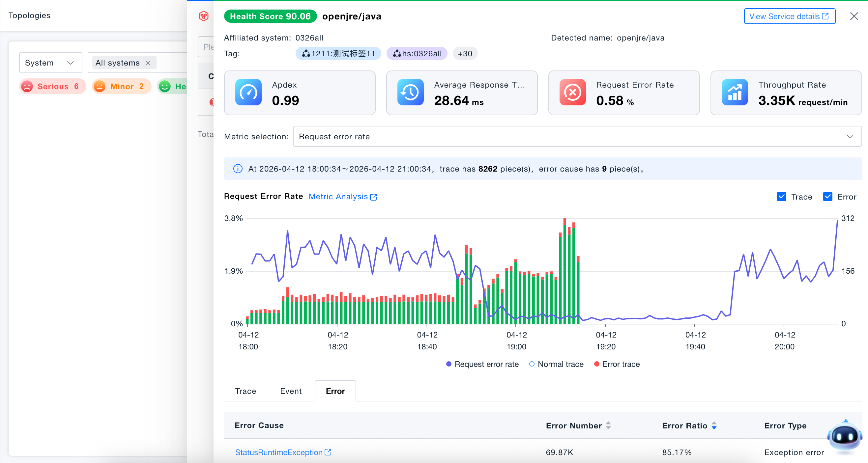Click the Request Error Rate red icon

tap(572, 92)
